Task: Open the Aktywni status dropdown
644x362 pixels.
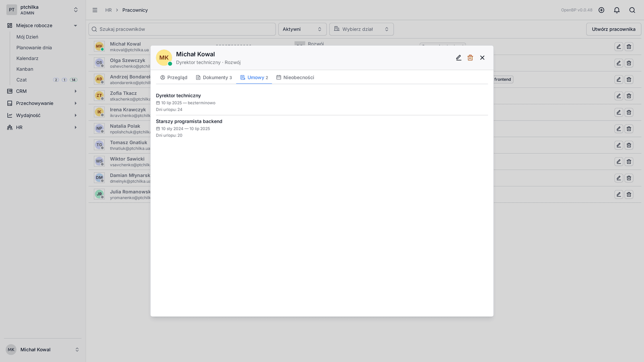Action: click(x=302, y=29)
